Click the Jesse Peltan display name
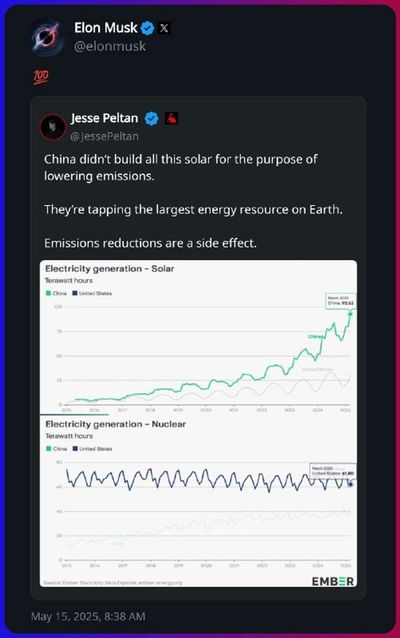The image size is (400, 638). click(x=105, y=118)
